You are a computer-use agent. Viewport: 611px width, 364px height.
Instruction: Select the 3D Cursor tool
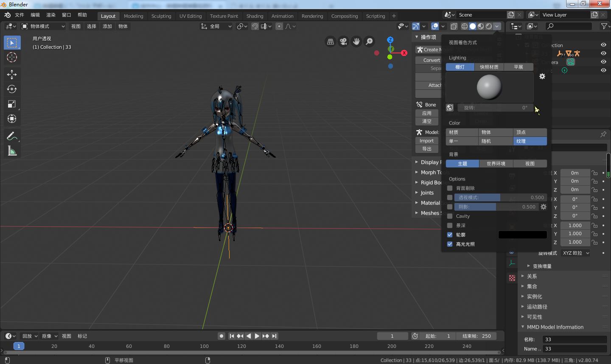12,58
